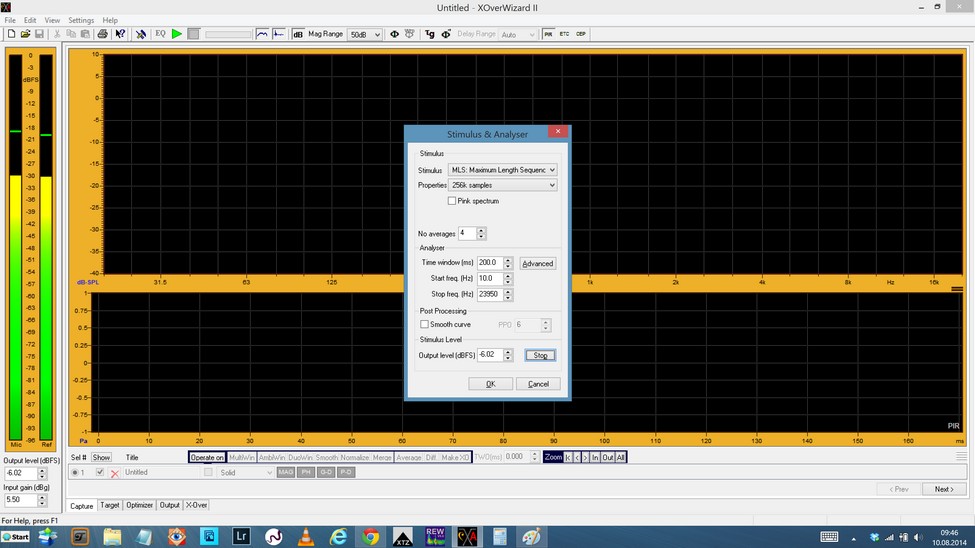Select radio button for curve 1

point(75,473)
